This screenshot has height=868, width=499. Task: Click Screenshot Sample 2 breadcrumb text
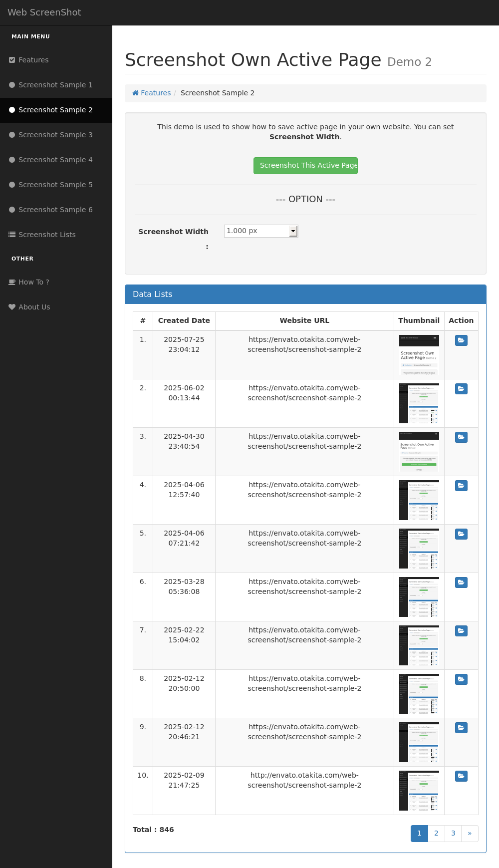[218, 93]
